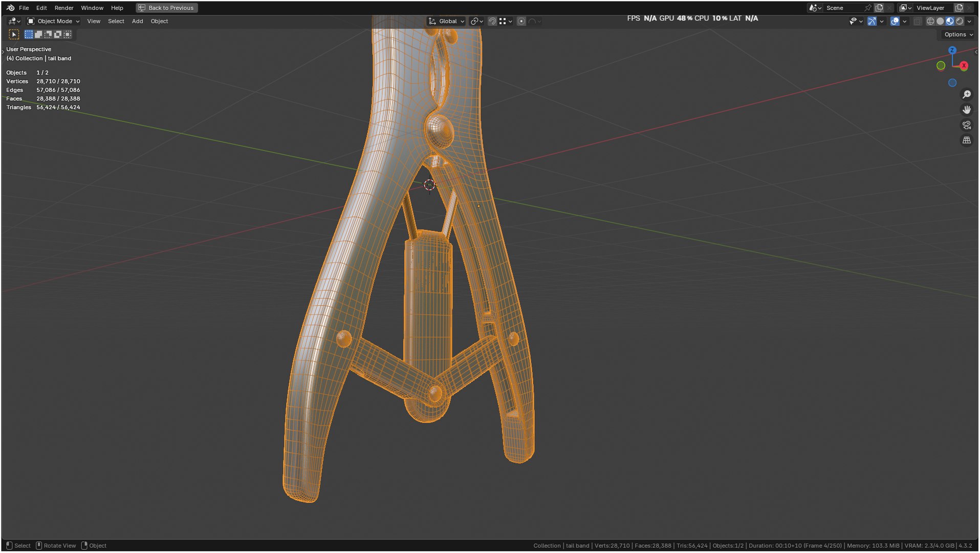Open the editor type dropdown
The image size is (980, 553).
14,21
